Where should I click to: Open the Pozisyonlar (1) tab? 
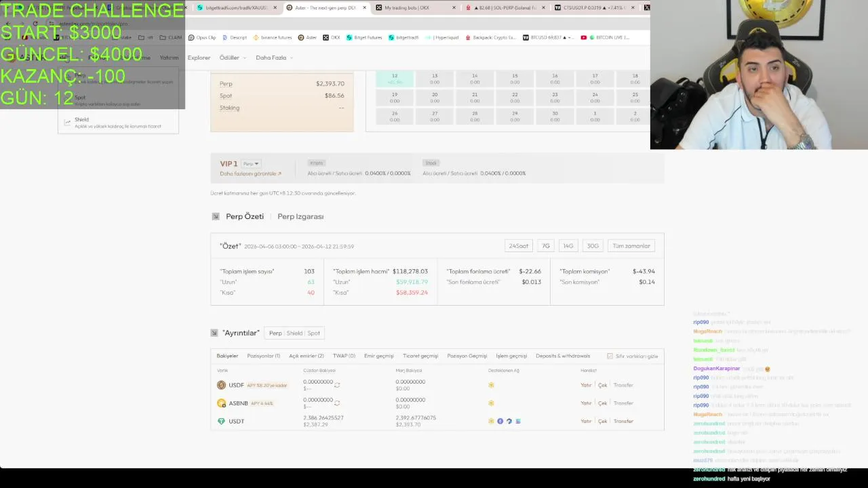point(263,356)
